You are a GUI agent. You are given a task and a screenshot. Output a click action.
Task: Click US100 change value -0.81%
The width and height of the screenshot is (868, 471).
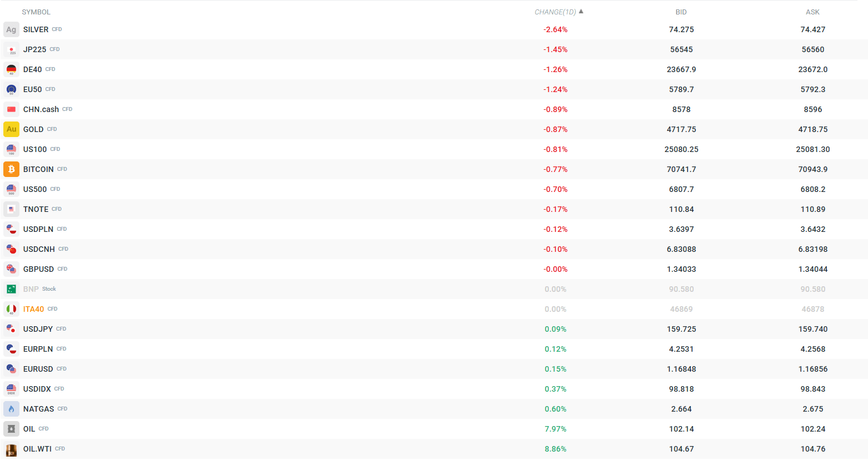point(555,149)
